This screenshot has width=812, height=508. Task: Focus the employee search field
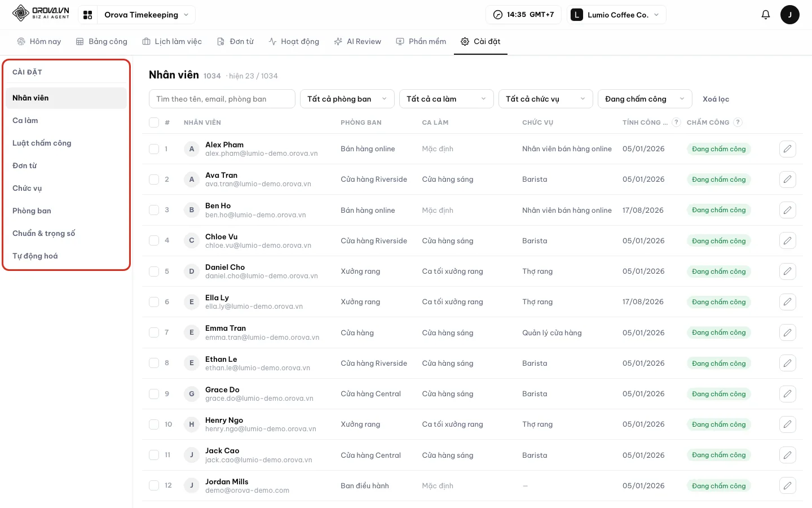(x=222, y=99)
